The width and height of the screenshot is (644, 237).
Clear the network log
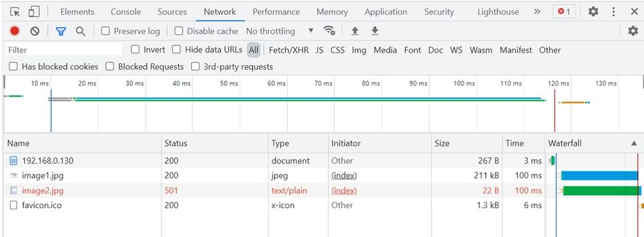click(35, 31)
